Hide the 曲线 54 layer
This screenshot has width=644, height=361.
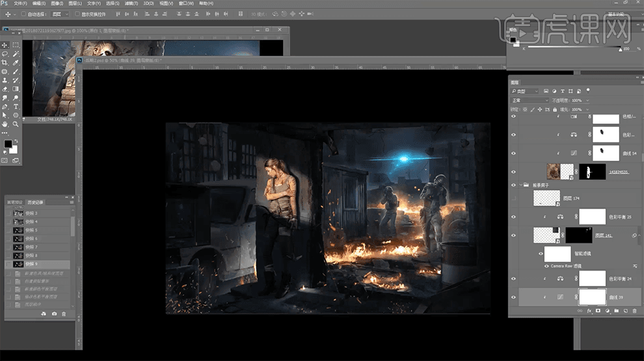(x=513, y=154)
